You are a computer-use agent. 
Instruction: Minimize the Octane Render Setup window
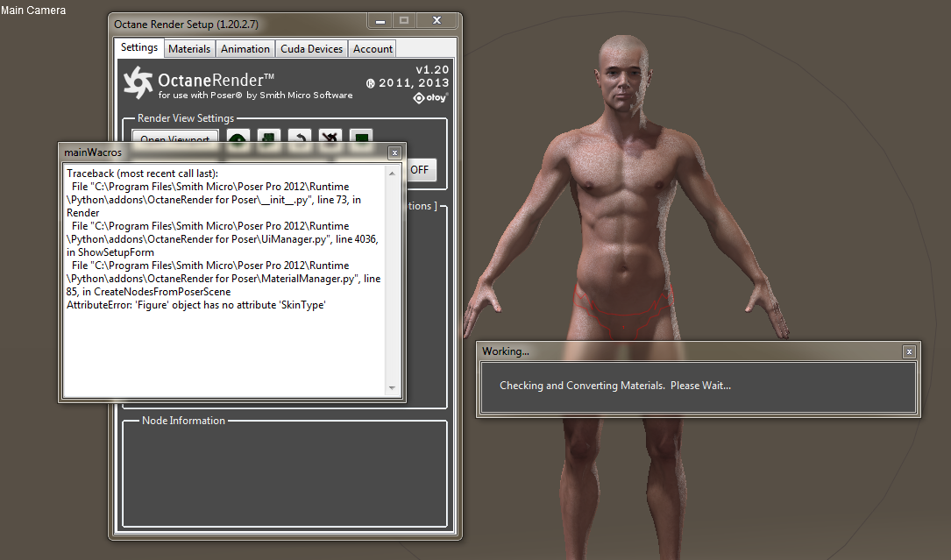pos(380,21)
